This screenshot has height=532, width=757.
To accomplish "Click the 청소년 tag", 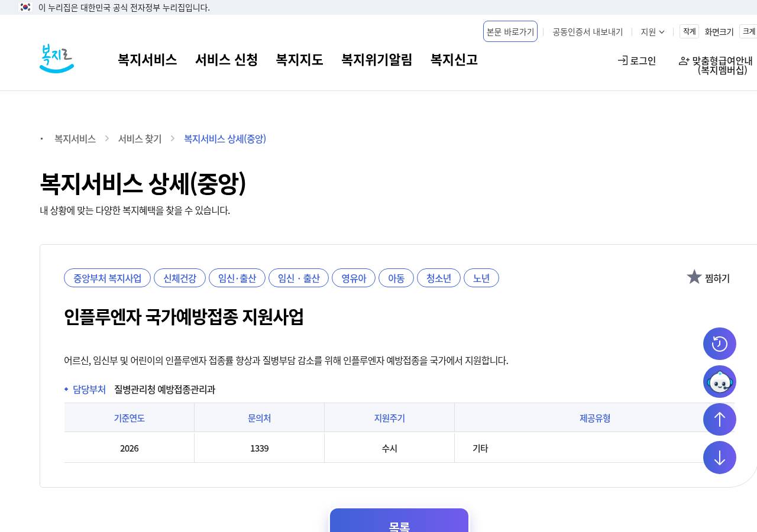I will click(439, 278).
